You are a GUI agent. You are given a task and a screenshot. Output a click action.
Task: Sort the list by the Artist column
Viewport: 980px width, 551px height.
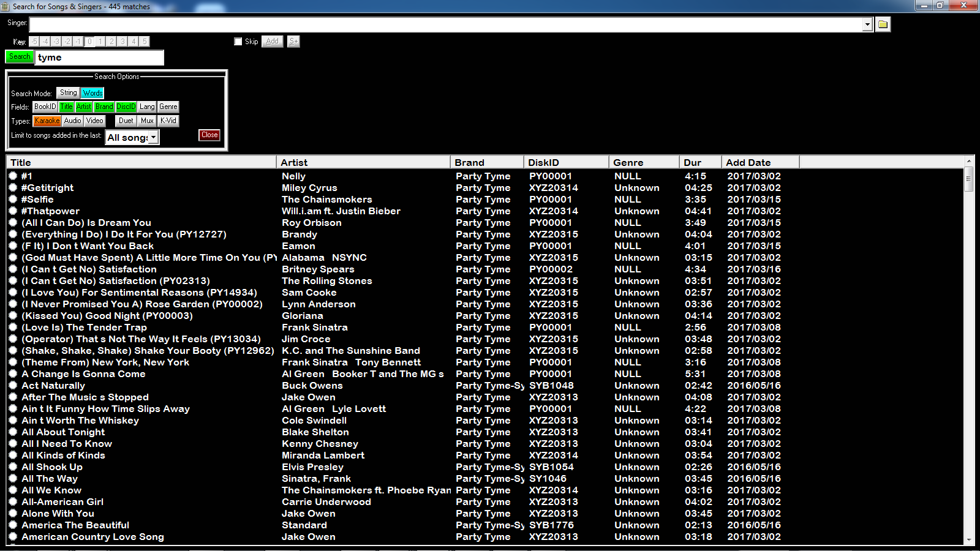point(364,162)
